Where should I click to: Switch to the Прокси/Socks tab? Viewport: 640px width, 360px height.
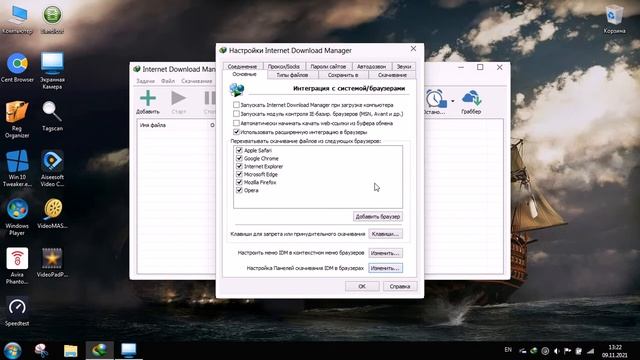[x=284, y=66]
